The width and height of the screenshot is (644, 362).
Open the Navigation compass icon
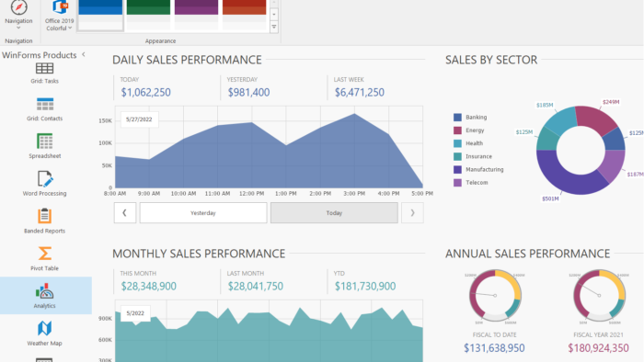pos(19,7)
